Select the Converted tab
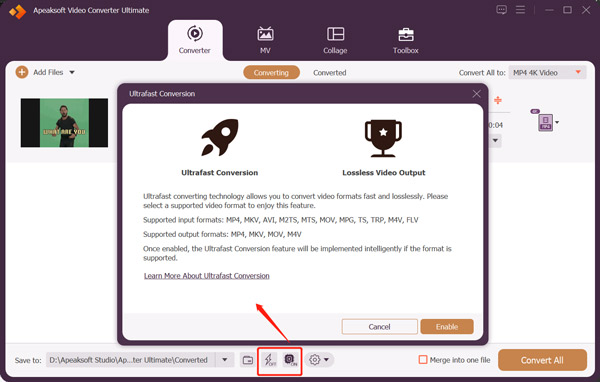 [329, 72]
